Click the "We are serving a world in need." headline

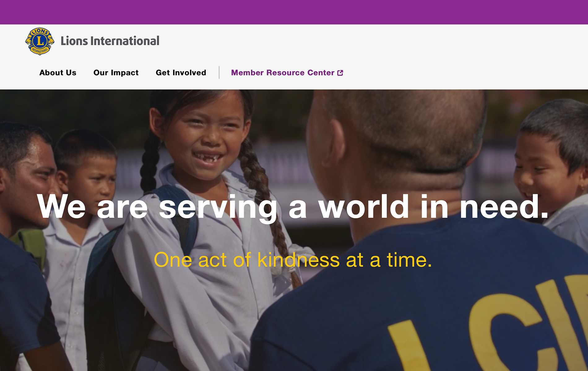(292, 207)
